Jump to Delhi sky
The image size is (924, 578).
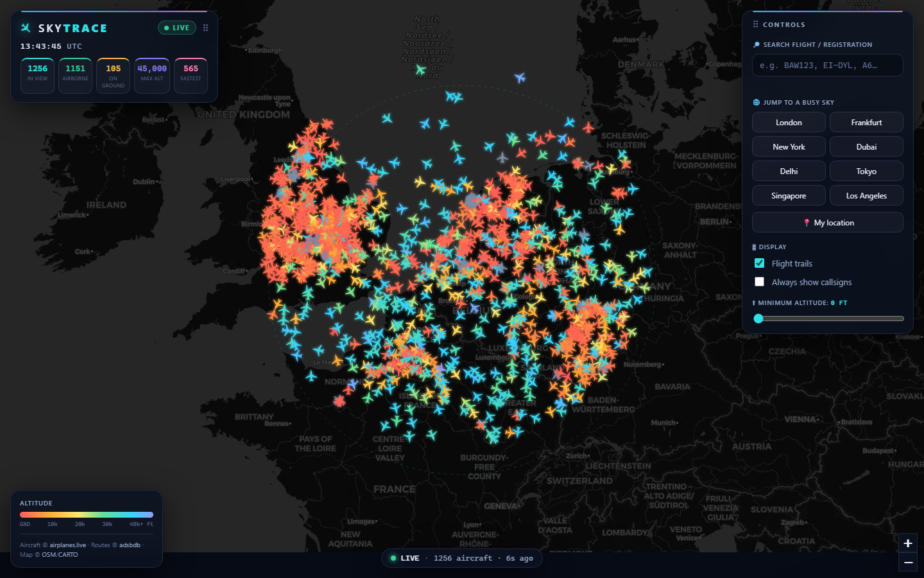click(789, 171)
